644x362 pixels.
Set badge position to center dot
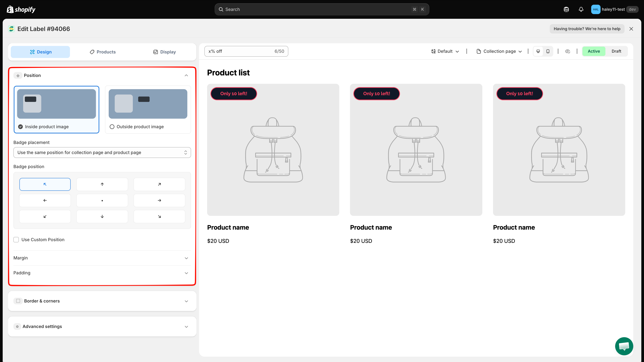[x=102, y=200]
